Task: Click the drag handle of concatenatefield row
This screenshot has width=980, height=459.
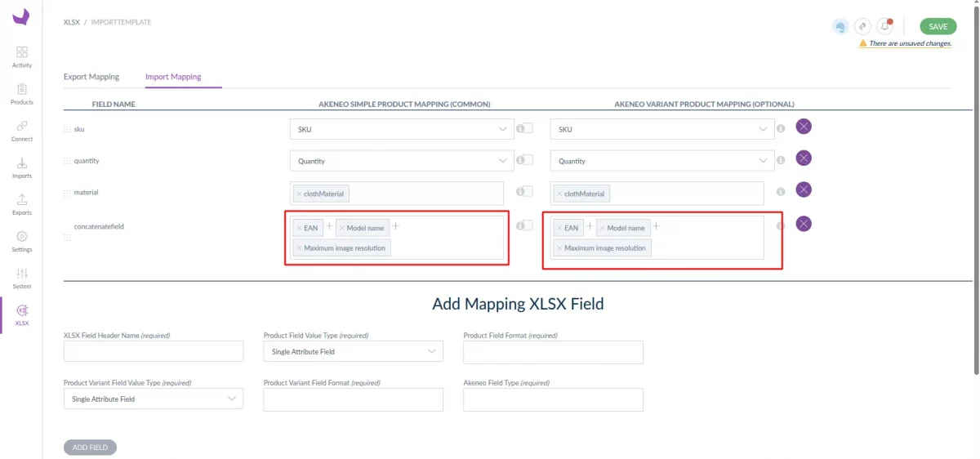Action: click(67, 238)
